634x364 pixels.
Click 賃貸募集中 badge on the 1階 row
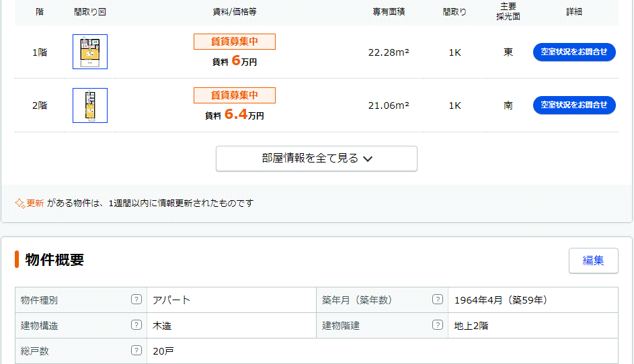[234, 42]
